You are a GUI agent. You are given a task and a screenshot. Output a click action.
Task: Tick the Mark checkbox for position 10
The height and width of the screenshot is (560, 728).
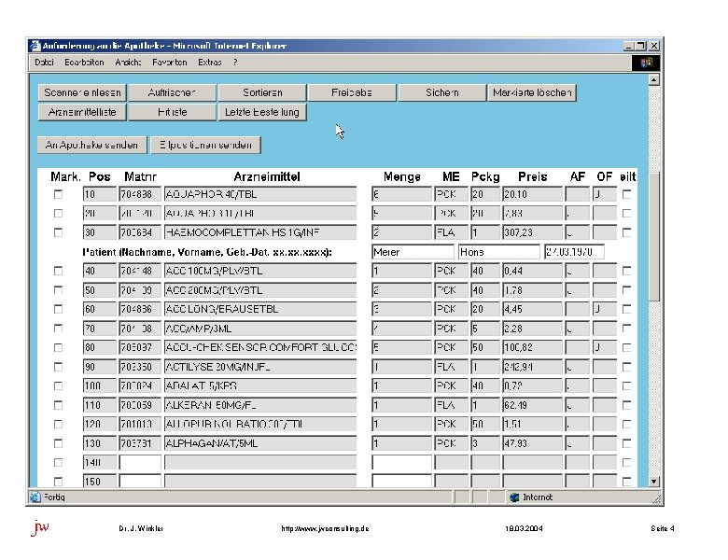point(58,194)
